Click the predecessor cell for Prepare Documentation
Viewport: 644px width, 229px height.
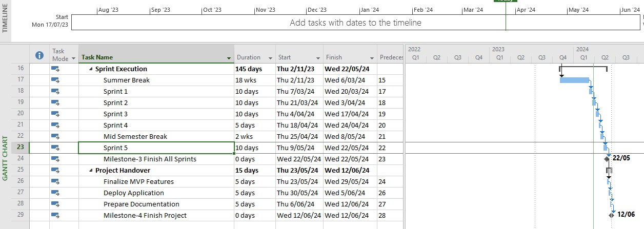pyautogui.click(x=391, y=204)
